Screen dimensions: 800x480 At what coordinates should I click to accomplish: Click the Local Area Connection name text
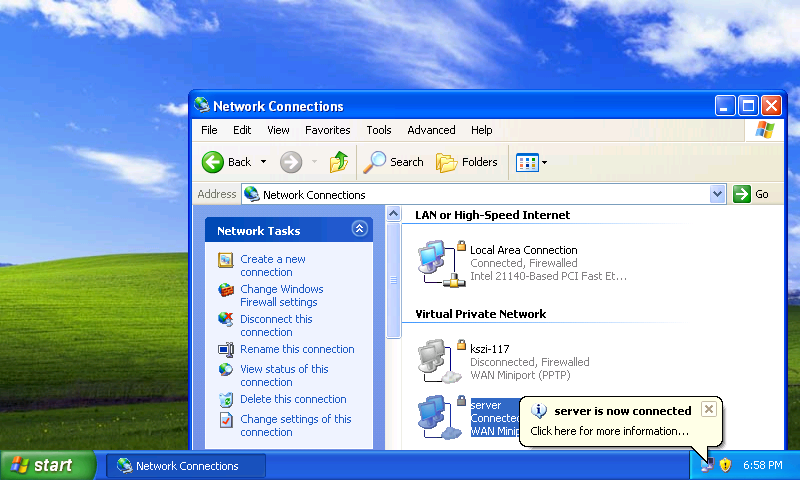pos(523,250)
